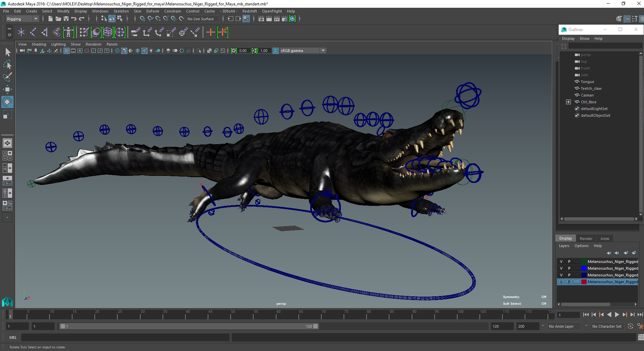Toggle viewport grid display
Viewport: 644px width, 351px height.
tap(66, 51)
